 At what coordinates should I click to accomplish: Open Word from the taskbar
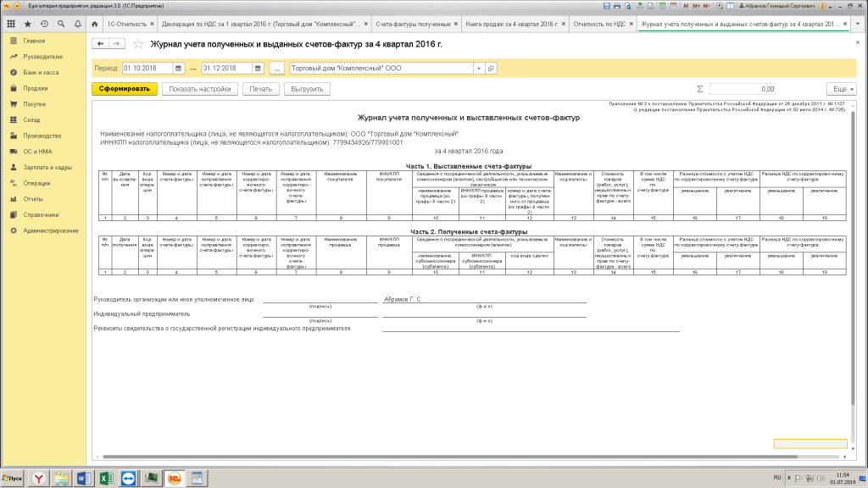click(84, 478)
